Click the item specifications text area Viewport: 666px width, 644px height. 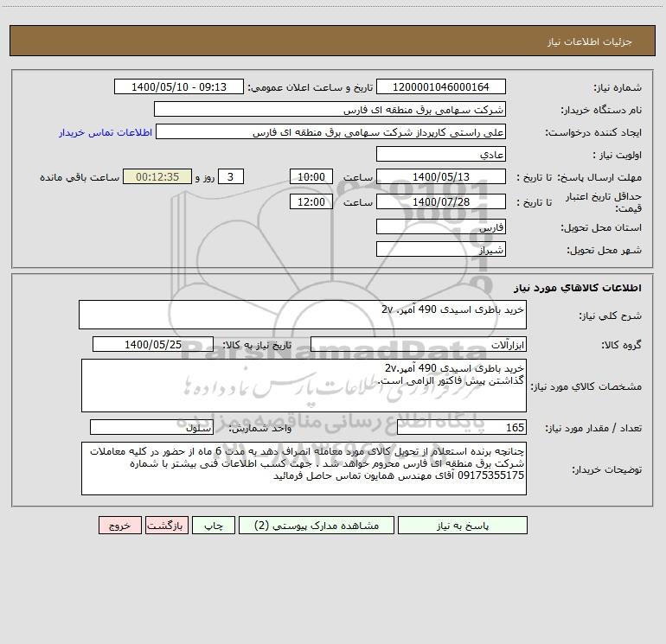coord(304,386)
